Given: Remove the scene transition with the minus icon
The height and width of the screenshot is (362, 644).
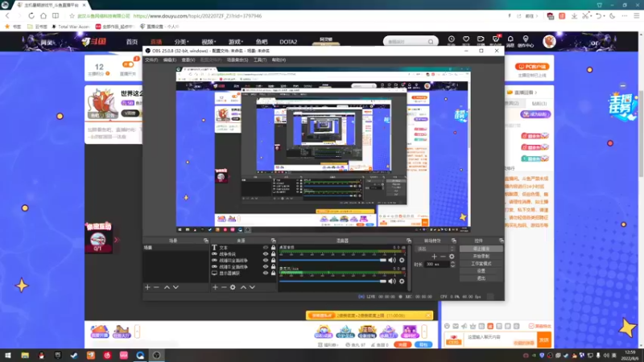Looking at the screenshot, I should click(x=443, y=257).
